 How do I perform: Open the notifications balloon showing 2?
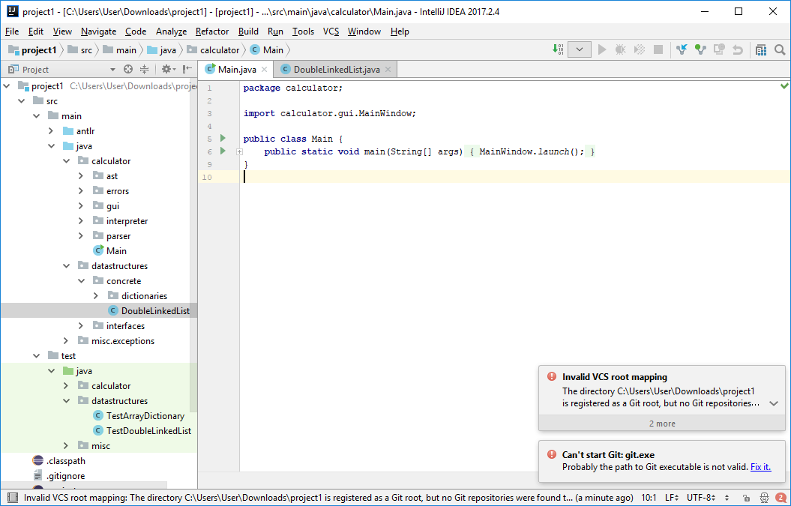pyautogui.click(x=780, y=497)
